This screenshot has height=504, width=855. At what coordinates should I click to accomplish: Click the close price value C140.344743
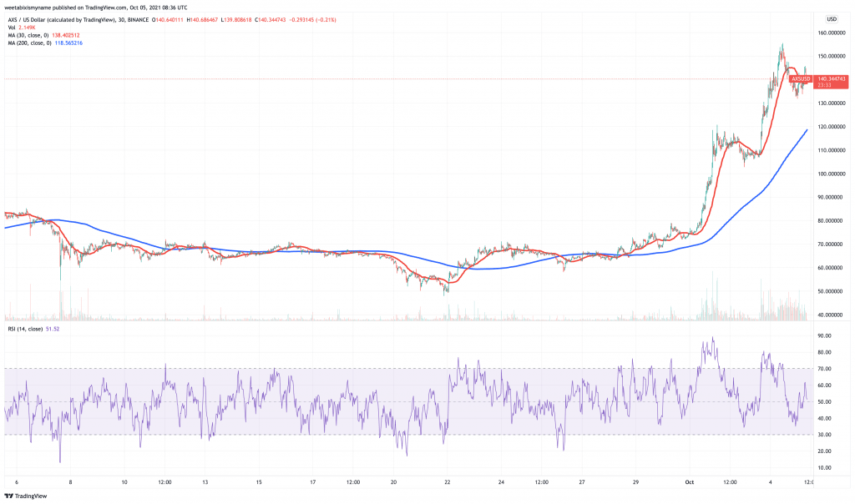[x=270, y=20]
